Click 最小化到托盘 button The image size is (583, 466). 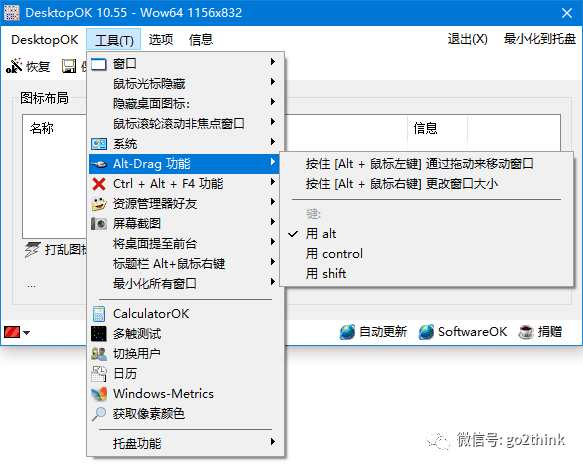(x=540, y=39)
